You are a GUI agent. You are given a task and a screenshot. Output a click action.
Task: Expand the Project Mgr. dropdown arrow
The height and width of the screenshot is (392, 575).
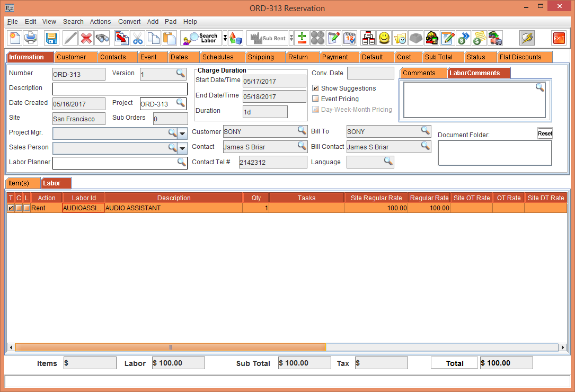[x=182, y=133]
